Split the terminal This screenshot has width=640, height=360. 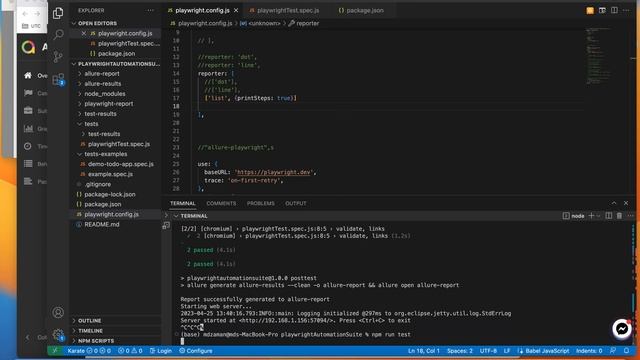click(x=609, y=216)
